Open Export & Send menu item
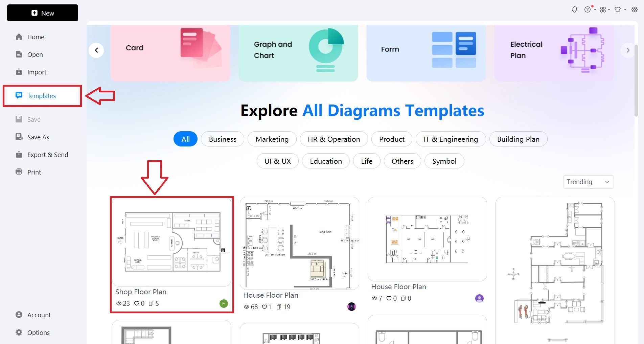644x344 pixels. (x=42, y=155)
